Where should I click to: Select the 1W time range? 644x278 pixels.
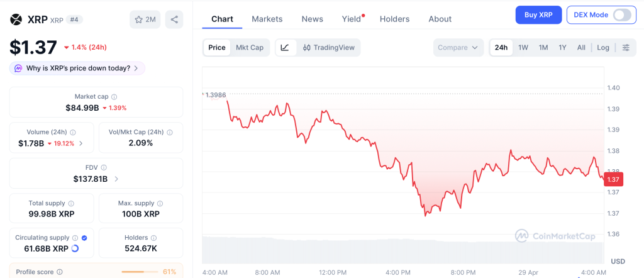523,47
